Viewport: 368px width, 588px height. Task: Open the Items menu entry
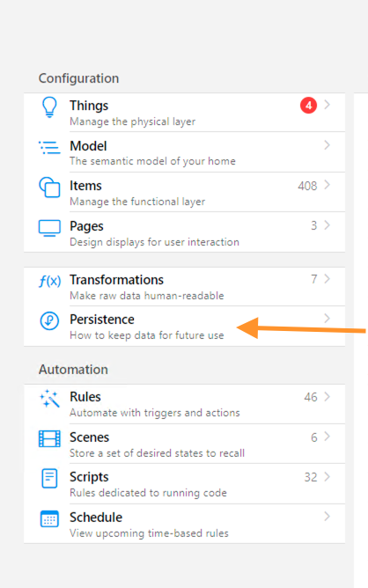click(x=184, y=193)
